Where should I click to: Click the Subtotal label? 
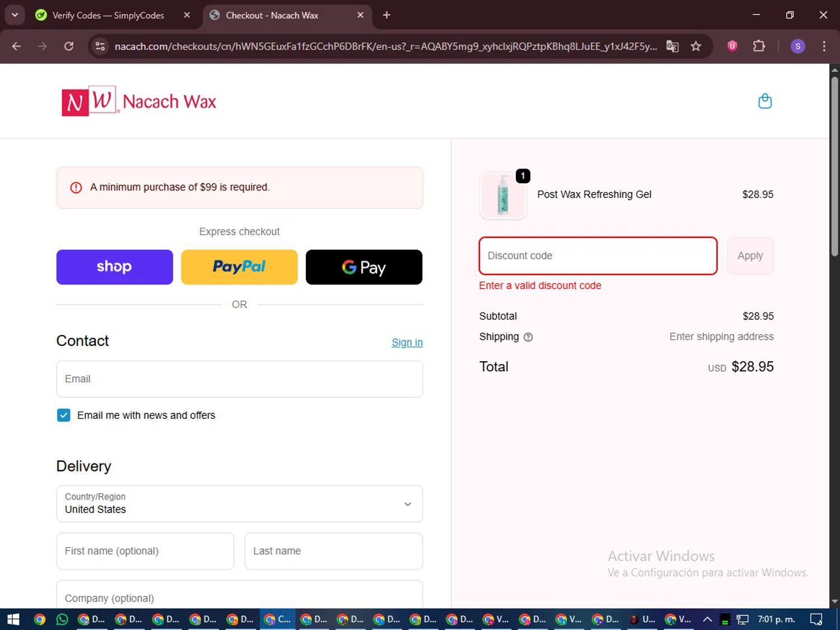498,316
